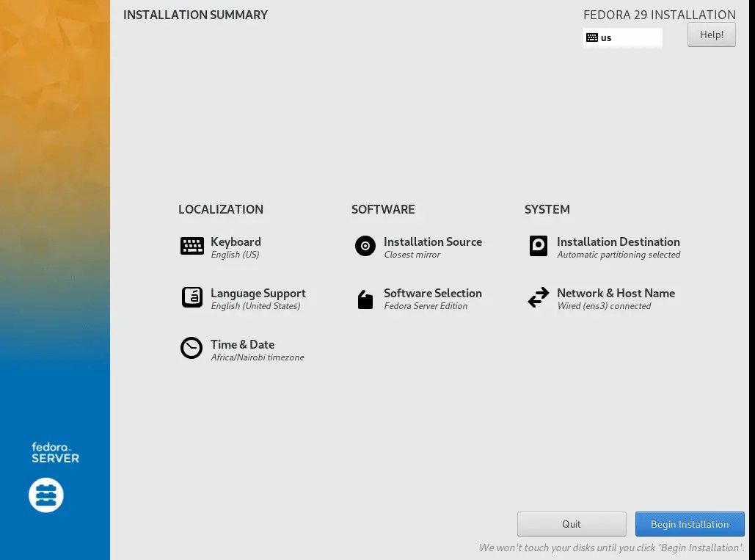Click the Installation Source disc icon
Screen dimensions: 755x560
tap(365, 246)
